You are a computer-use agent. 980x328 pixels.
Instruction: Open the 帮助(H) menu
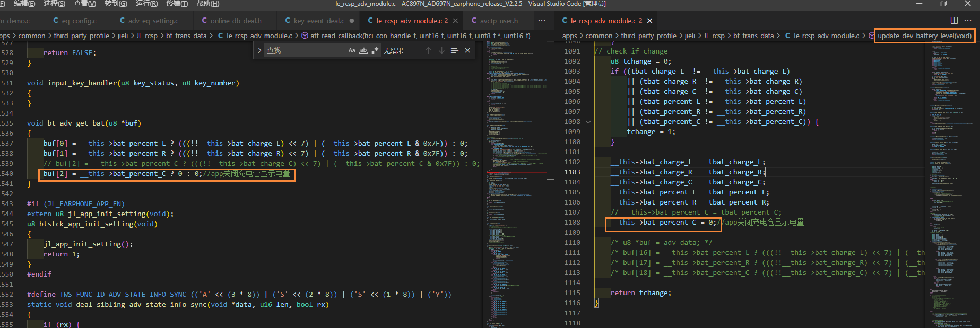tap(207, 4)
